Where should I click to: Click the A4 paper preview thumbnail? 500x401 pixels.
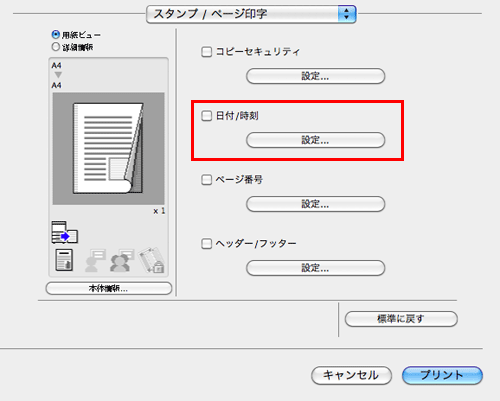[108, 148]
